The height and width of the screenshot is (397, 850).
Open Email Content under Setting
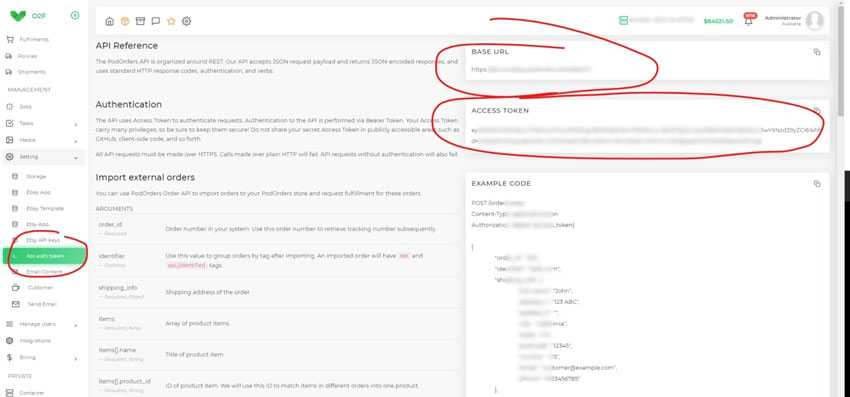[x=43, y=272]
